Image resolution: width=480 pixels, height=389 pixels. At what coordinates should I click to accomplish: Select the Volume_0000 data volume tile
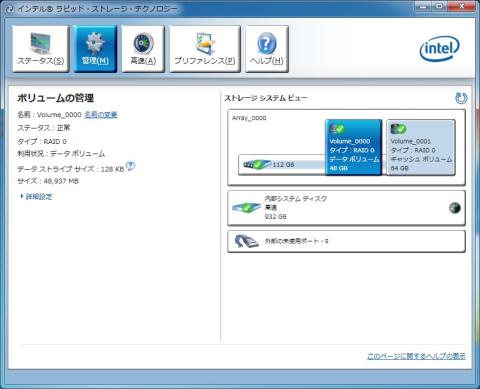pos(353,147)
